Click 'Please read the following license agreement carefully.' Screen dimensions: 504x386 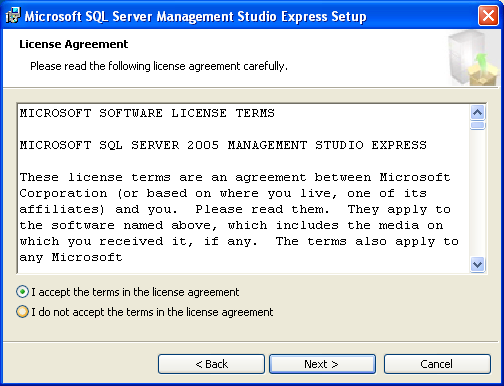click(x=159, y=66)
